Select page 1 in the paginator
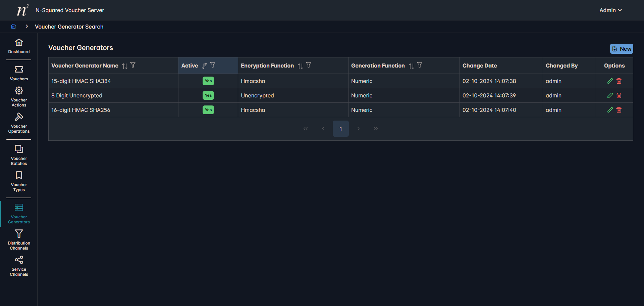This screenshot has height=306, width=644. [x=340, y=129]
